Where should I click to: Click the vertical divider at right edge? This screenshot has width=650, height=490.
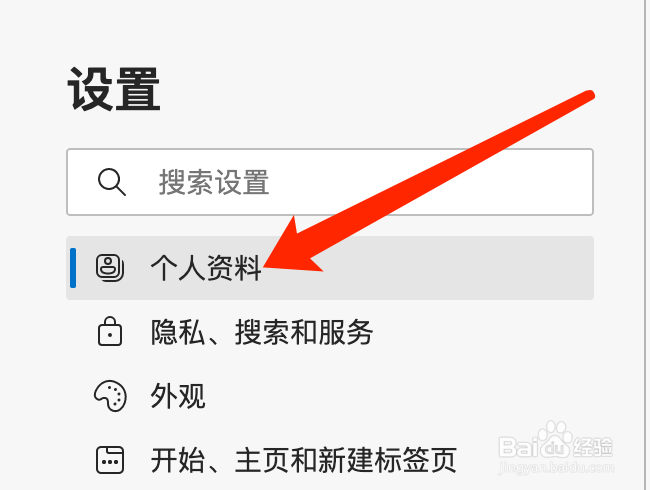pos(643,245)
